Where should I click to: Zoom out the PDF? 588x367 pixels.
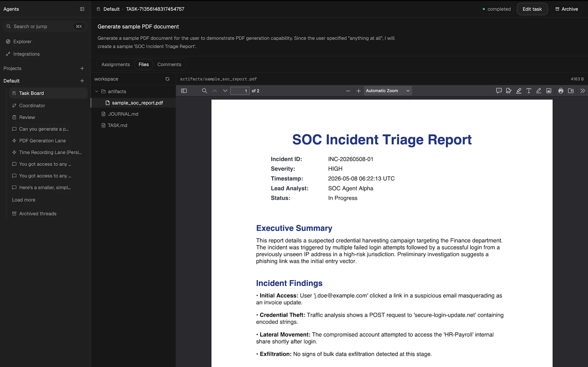coord(348,91)
